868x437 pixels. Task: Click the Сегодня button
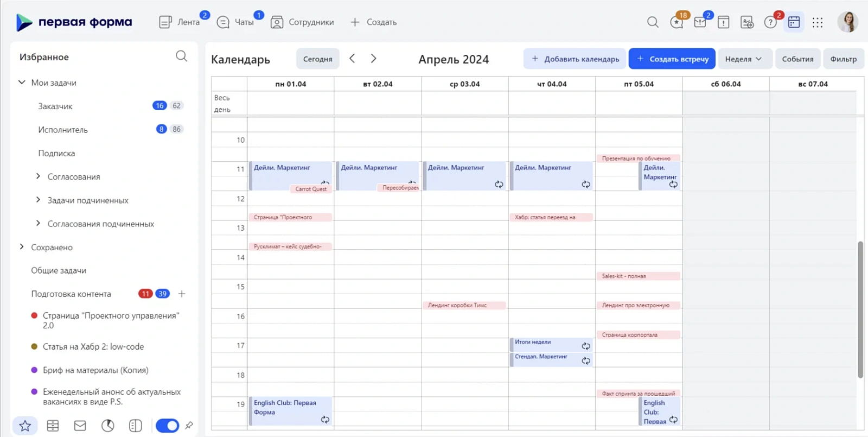(317, 59)
